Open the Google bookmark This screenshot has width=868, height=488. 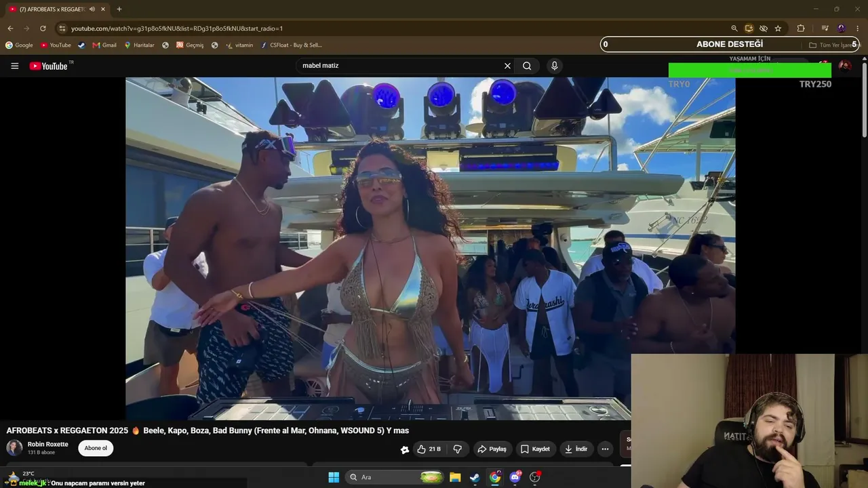pyautogui.click(x=19, y=45)
